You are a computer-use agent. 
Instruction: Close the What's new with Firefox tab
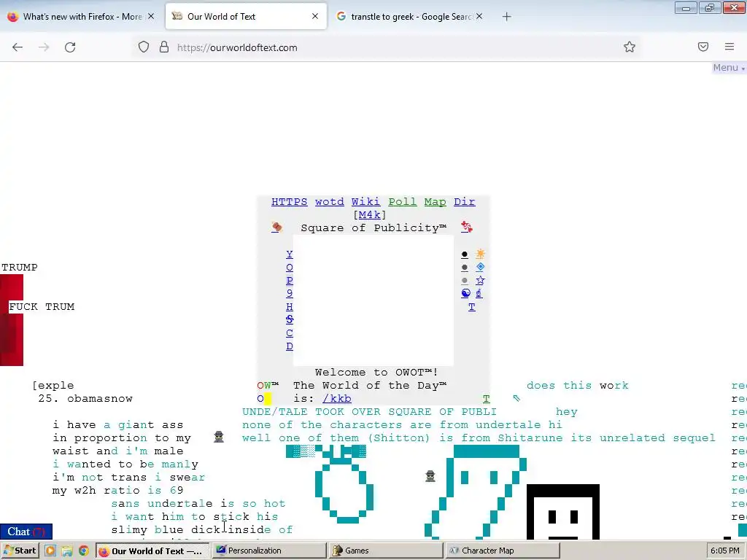(x=151, y=16)
